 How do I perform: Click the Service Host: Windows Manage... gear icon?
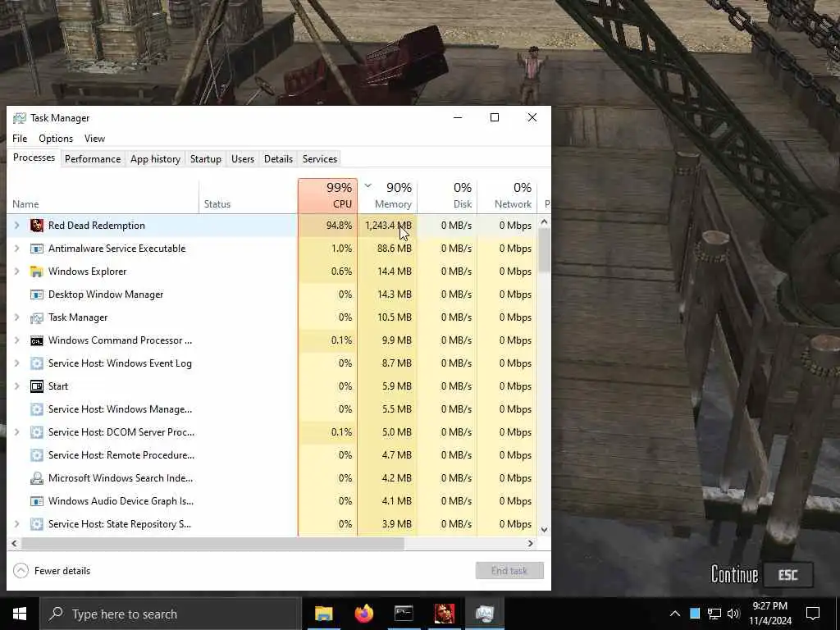(36, 409)
